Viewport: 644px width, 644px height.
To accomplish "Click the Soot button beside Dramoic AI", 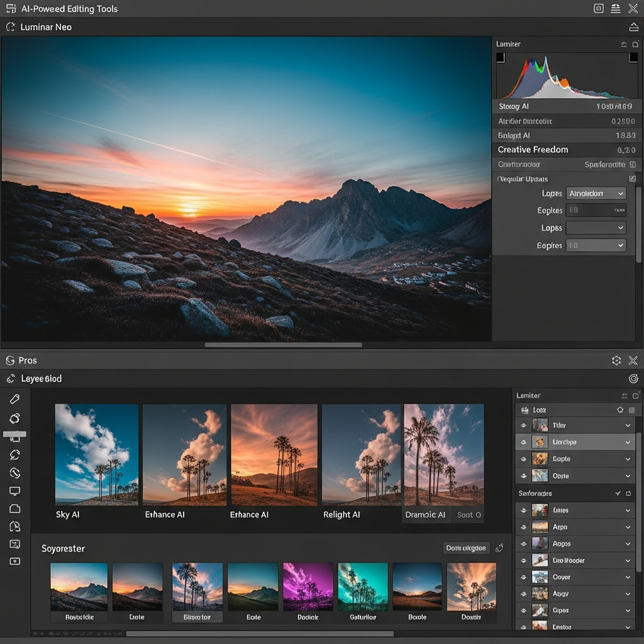I will pos(469,514).
